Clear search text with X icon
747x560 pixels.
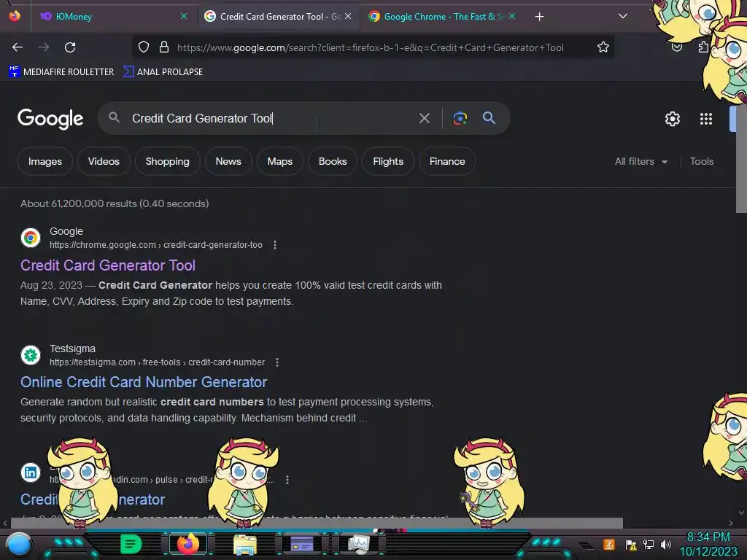tap(425, 118)
